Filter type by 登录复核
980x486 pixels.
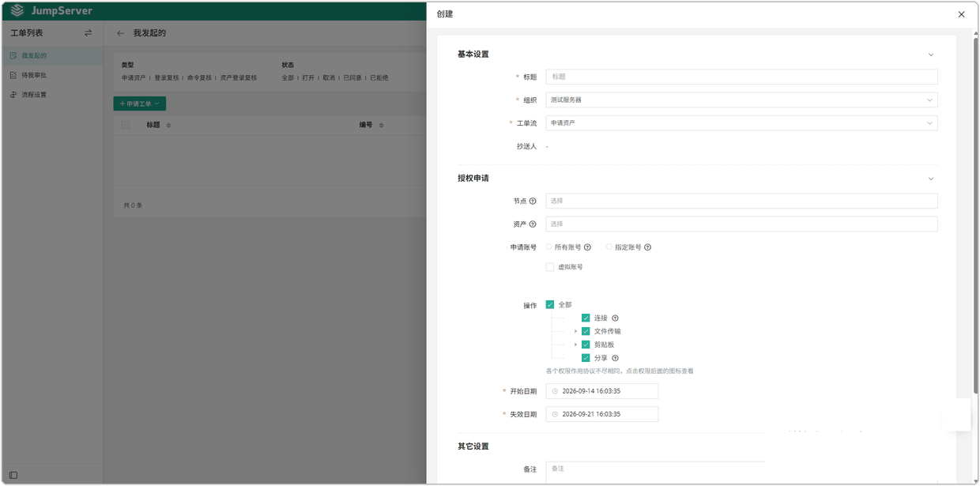click(x=167, y=78)
